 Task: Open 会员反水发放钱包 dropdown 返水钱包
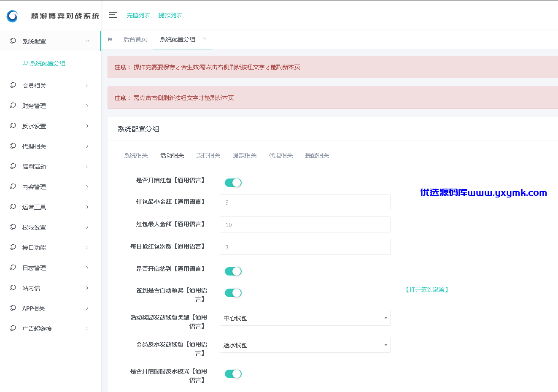(x=305, y=345)
